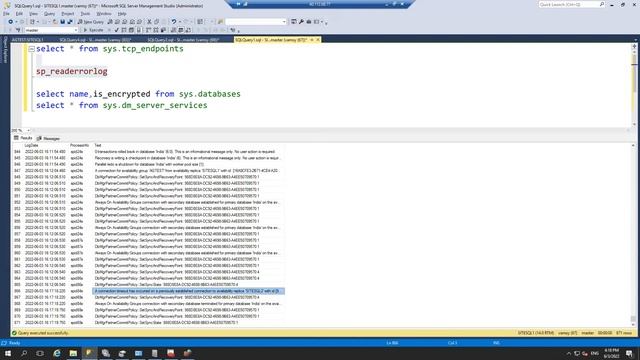
Task: Click the Quick Launch search box
Action: 571,4
